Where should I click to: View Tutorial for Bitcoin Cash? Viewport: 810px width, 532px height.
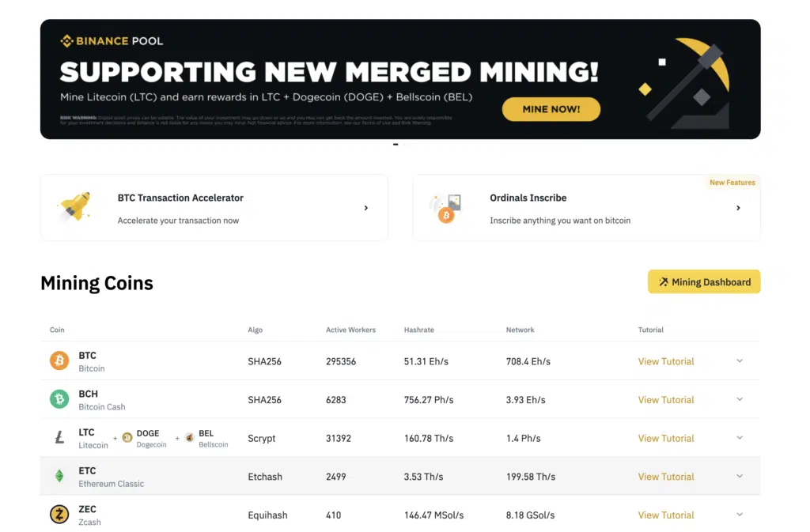[665, 399]
